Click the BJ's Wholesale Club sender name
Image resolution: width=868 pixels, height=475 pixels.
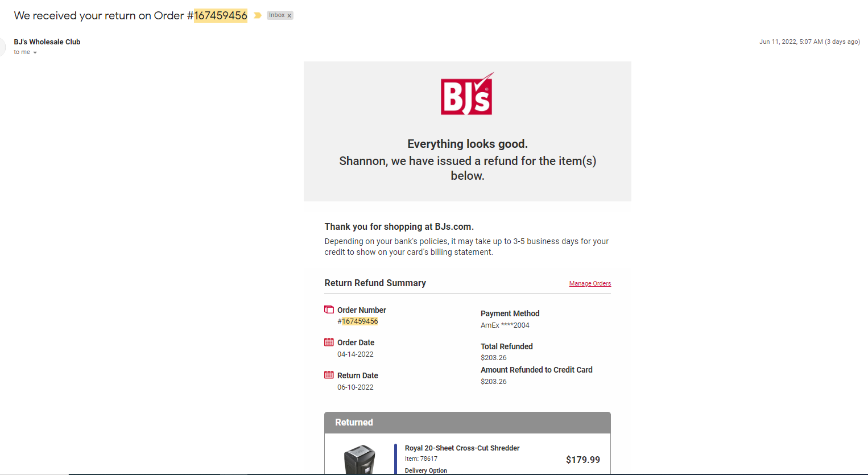[x=47, y=42]
